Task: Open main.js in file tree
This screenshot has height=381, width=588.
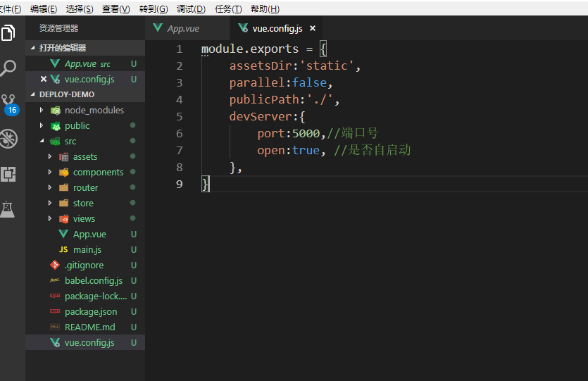Action: [85, 250]
